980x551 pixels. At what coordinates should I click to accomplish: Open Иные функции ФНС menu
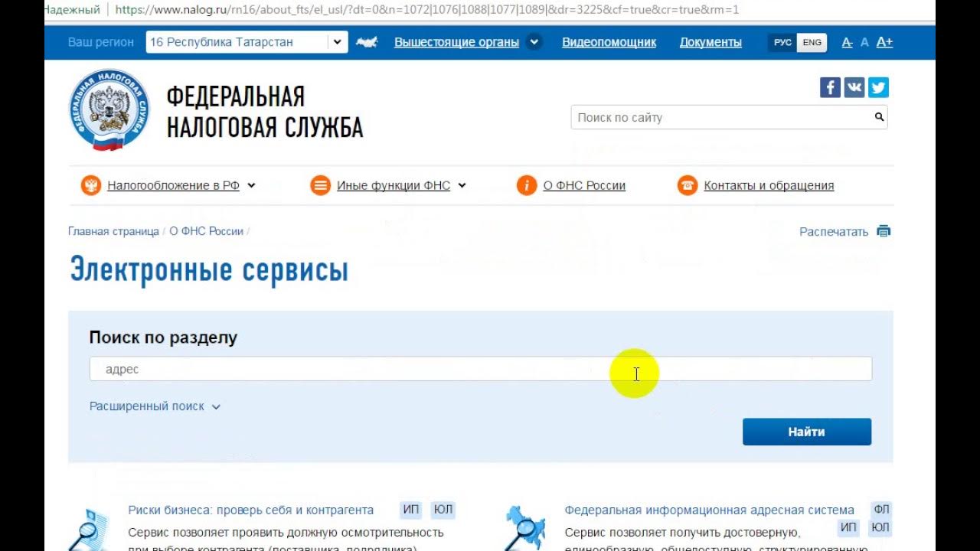pyautogui.click(x=394, y=185)
